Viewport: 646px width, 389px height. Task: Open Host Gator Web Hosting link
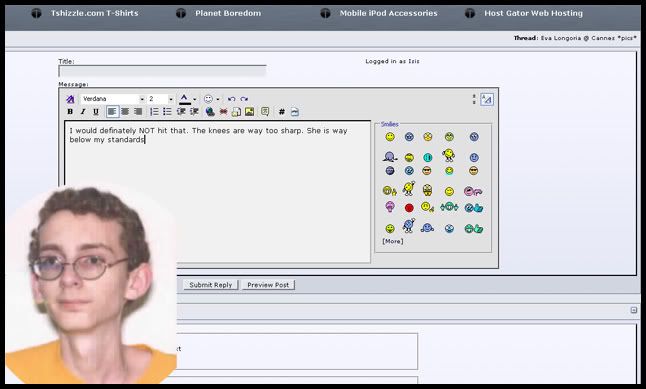coord(534,13)
